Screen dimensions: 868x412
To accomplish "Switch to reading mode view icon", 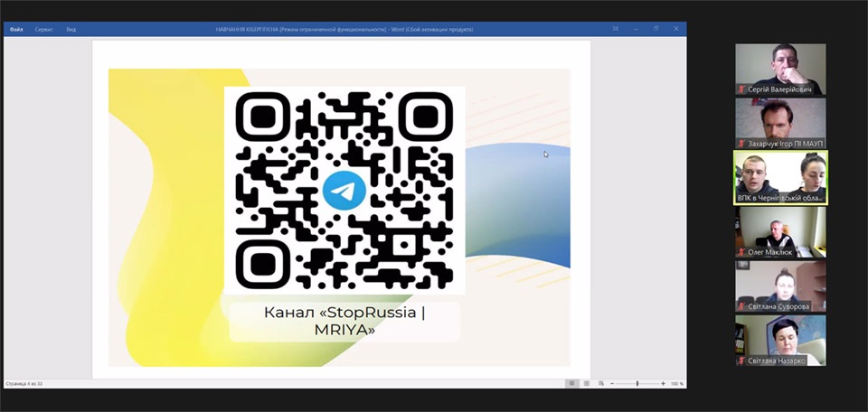I will (x=571, y=383).
